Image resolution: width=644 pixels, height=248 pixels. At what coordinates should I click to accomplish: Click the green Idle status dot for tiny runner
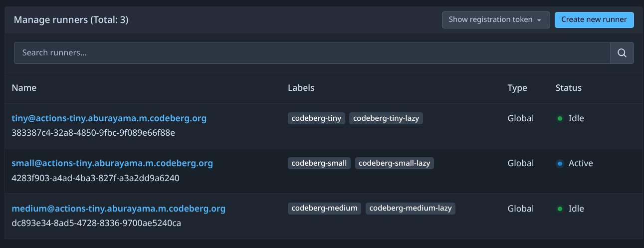[x=560, y=119]
